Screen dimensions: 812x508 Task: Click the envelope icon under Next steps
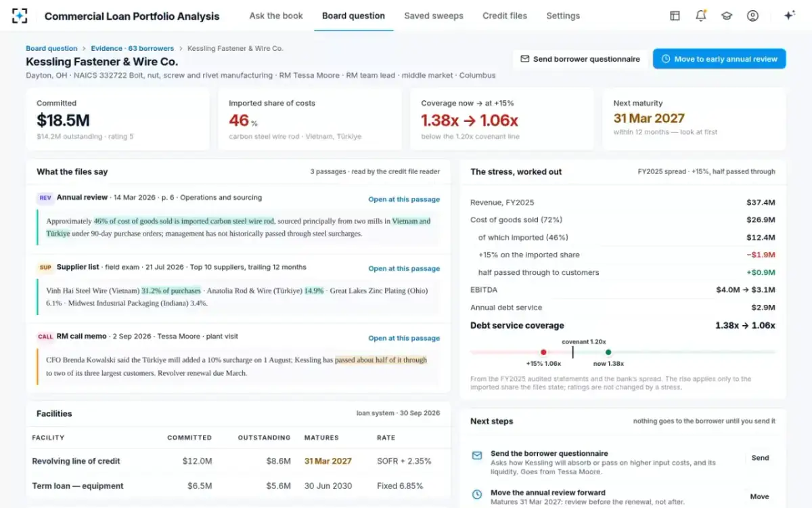click(477, 456)
